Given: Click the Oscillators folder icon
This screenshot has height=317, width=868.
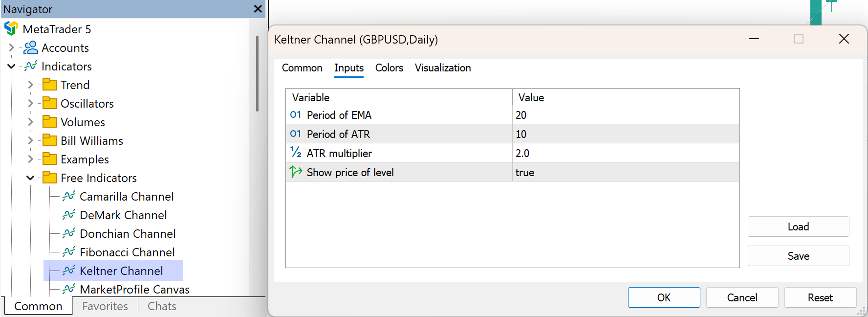Looking at the screenshot, I should (50, 103).
